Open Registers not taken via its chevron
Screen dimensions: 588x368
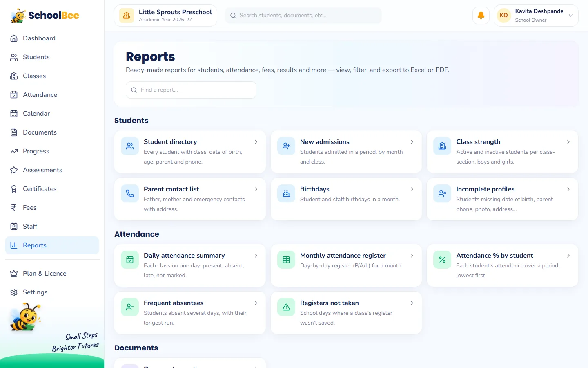pos(412,303)
